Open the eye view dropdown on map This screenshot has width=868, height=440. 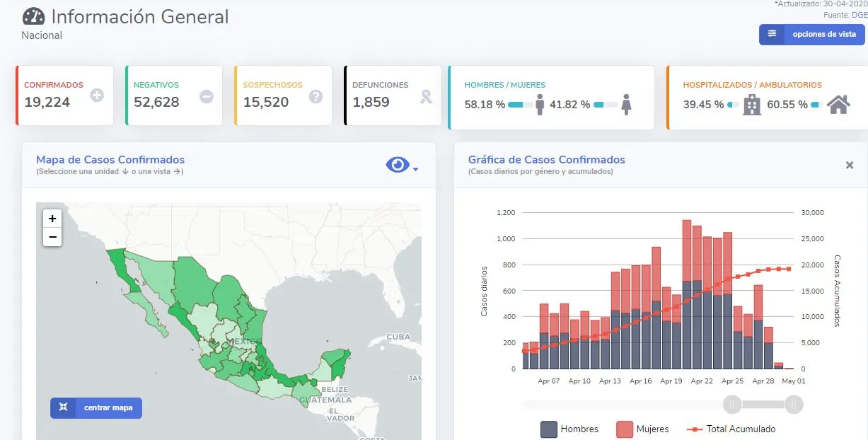(x=401, y=166)
